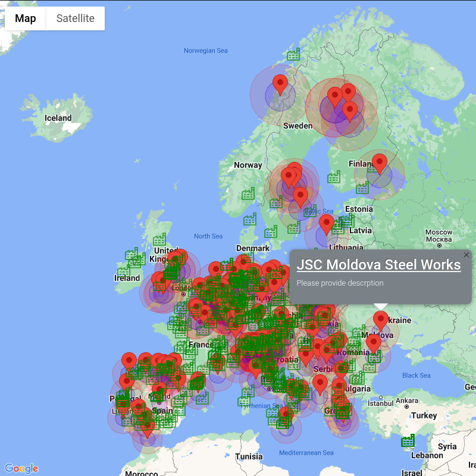The height and width of the screenshot is (476, 476).
Task: Switch to the Satellite view tab
Action: pyautogui.click(x=76, y=18)
